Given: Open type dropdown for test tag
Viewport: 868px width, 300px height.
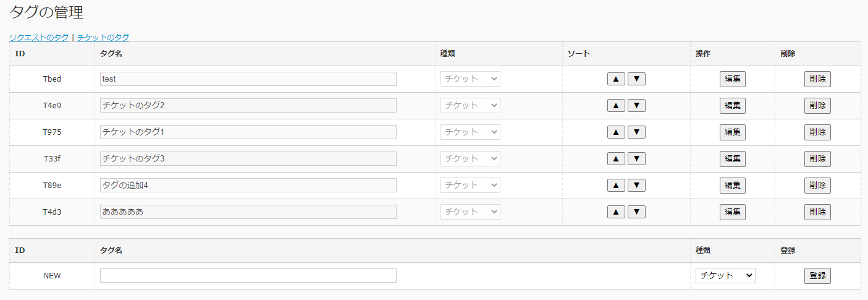Looking at the screenshot, I should tap(470, 79).
